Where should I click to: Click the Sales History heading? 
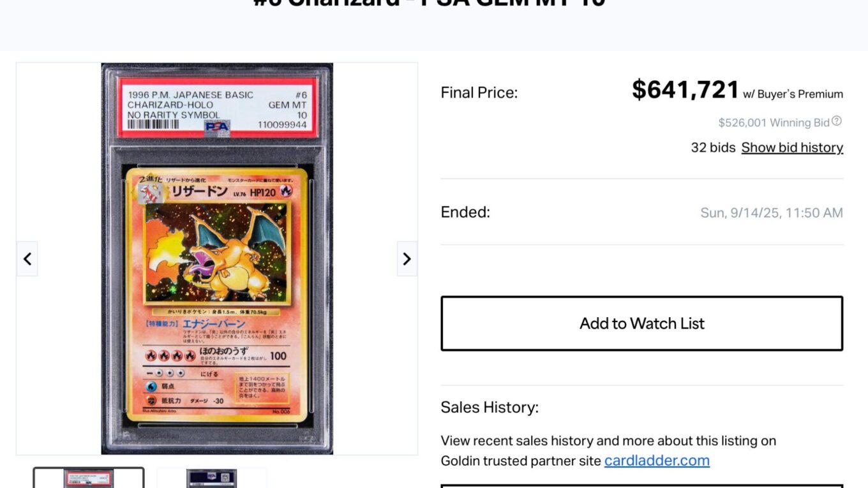(490, 408)
